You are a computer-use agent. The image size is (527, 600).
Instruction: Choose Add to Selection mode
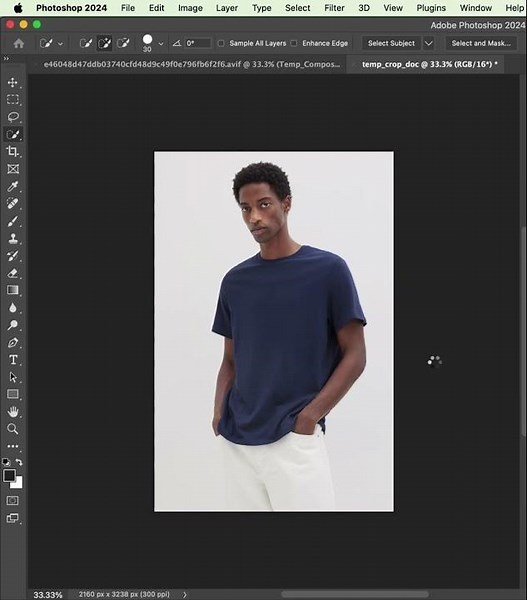pos(104,43)
